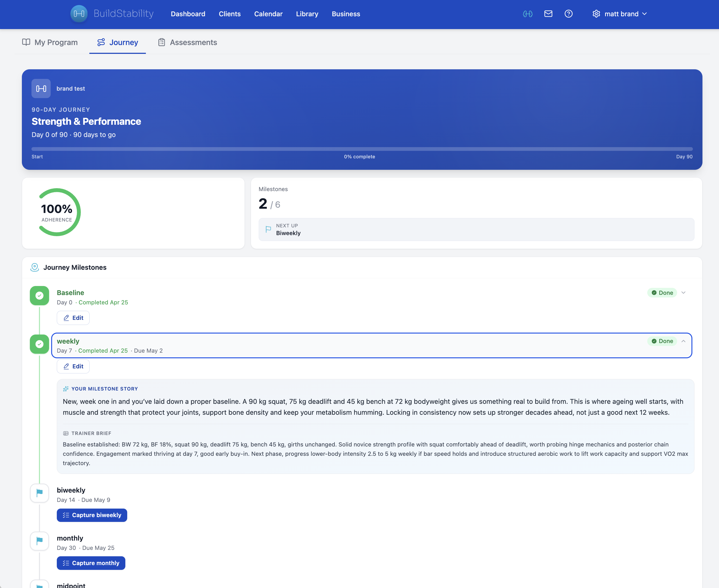Click the journey progress bar
719x588 pixels.
click(x=359, y=148)
